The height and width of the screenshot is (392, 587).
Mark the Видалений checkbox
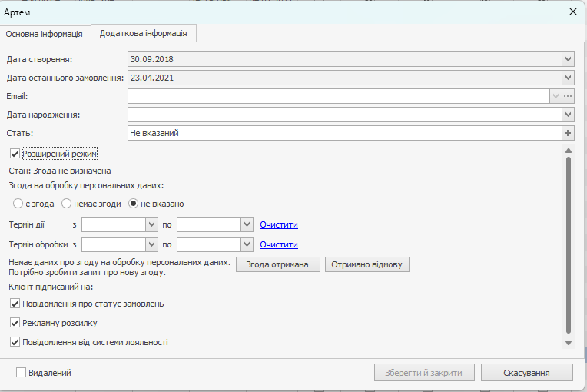point(22,373)
